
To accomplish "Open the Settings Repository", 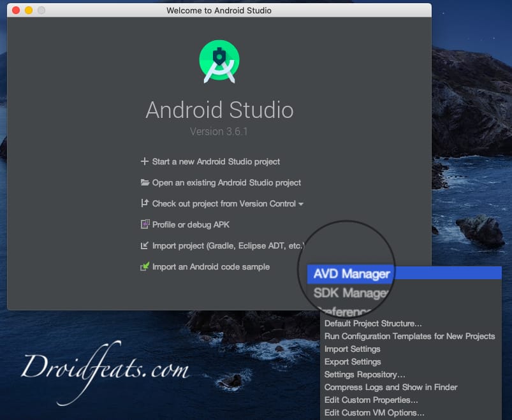I will pos(365,374).
